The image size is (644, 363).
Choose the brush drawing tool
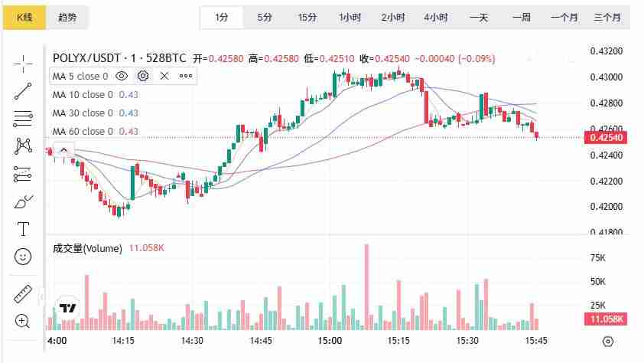coord(23,202)
